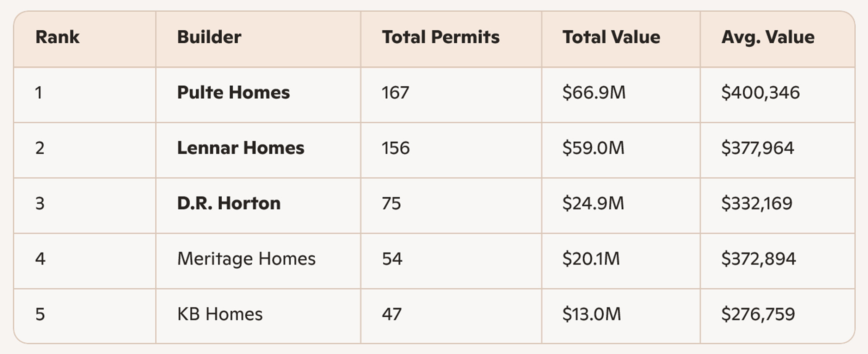Click the Total Value column header
The image size is (868, 354).
tap(611, 37)
